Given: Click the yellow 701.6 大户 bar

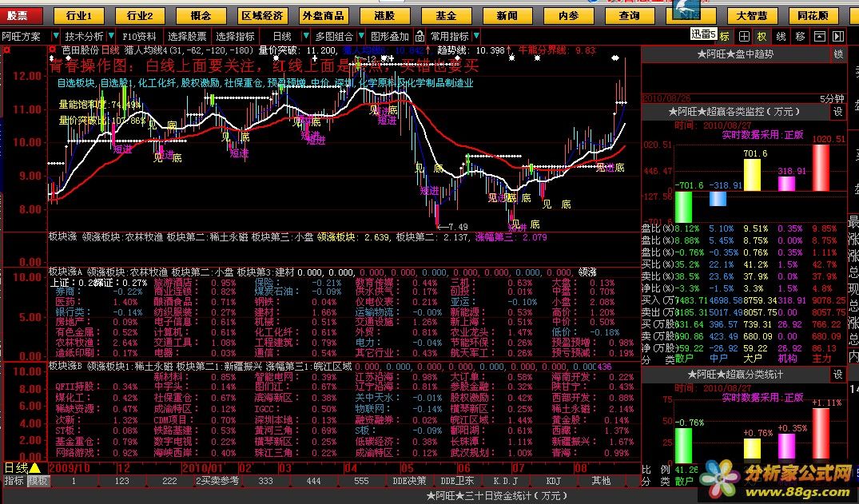Looking at the screenshot, I should tap(752, 174).
